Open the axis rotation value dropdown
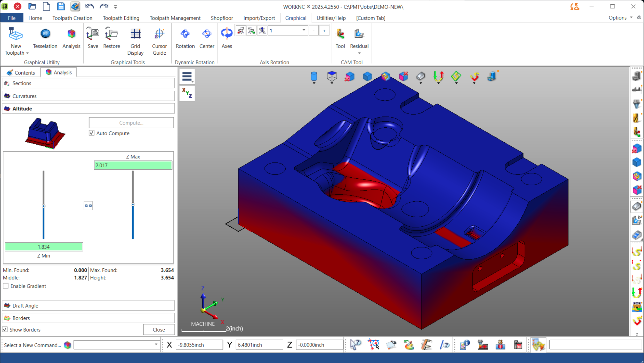The image size is (644, 363). point(304,30)
